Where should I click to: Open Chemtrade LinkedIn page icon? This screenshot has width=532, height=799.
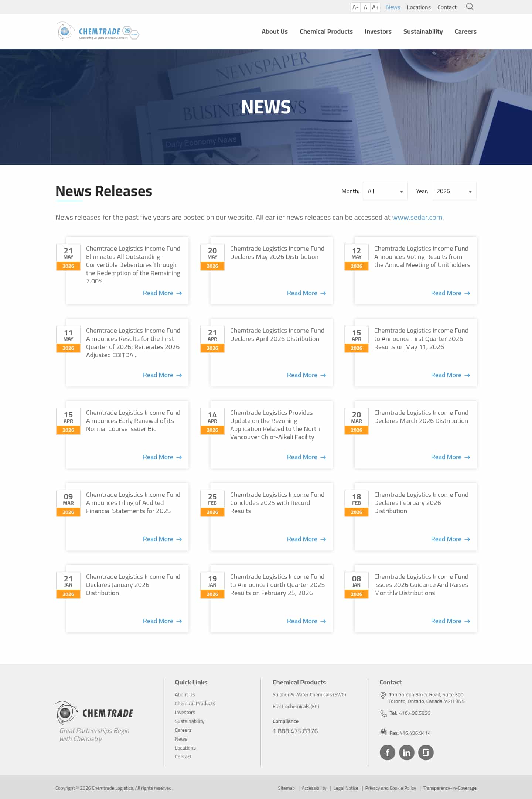[407, 752]
